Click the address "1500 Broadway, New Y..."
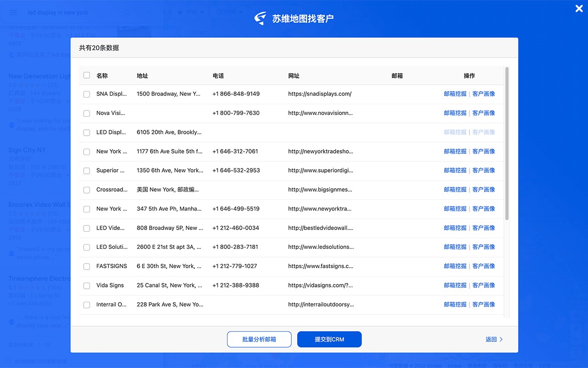Screen dimensions: 588x368 169,94
